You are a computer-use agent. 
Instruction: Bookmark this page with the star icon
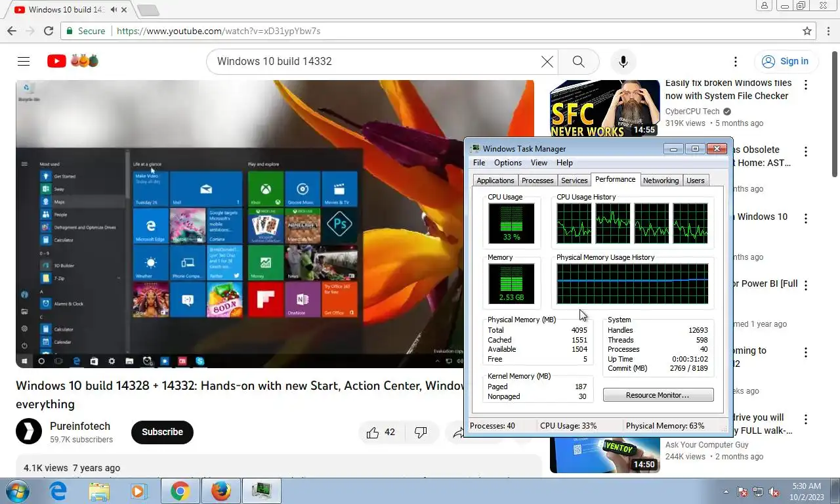point(807,31)
